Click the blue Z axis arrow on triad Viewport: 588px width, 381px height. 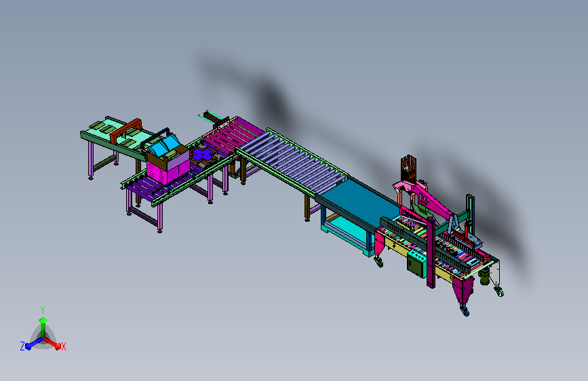point(35,343)
